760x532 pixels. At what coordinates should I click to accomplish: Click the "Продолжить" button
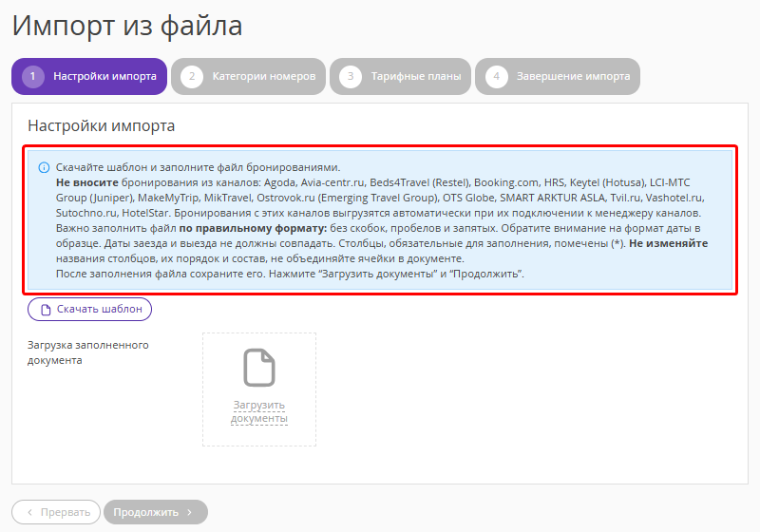(x=156, y=512)
